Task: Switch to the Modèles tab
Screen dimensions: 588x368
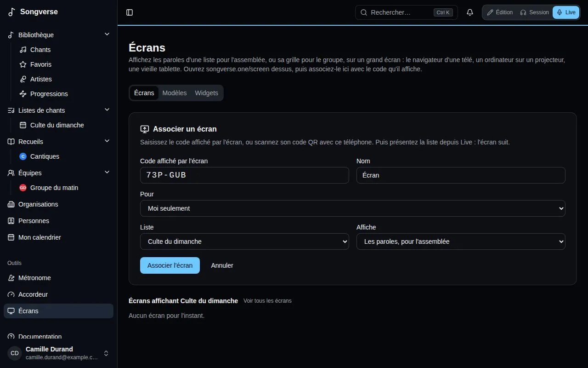Action: pyautogui.click(x=175, y=93)
